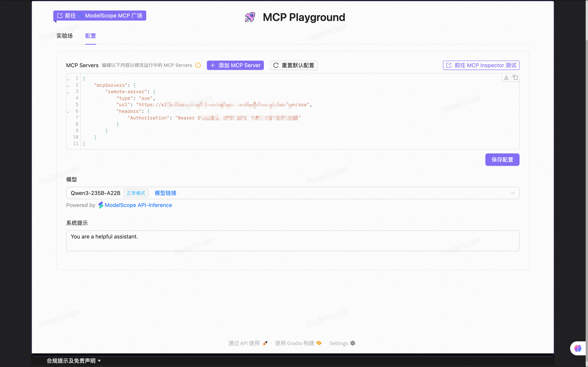
Task: Collapse the fold arrow at line 1
Action: pyautogui.click(x=68, y=79)
